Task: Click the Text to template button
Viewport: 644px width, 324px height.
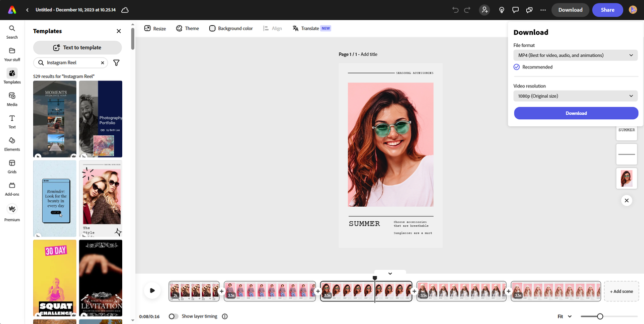Action: coord(77,48)
